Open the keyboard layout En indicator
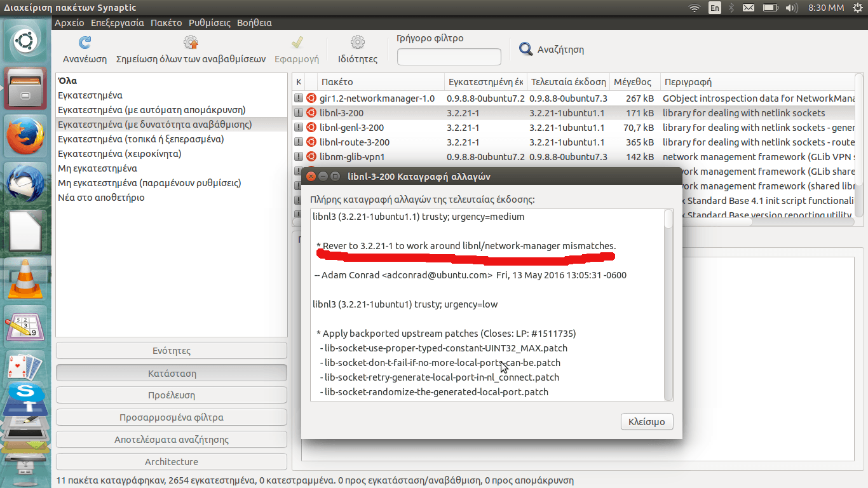 (715, 8)
